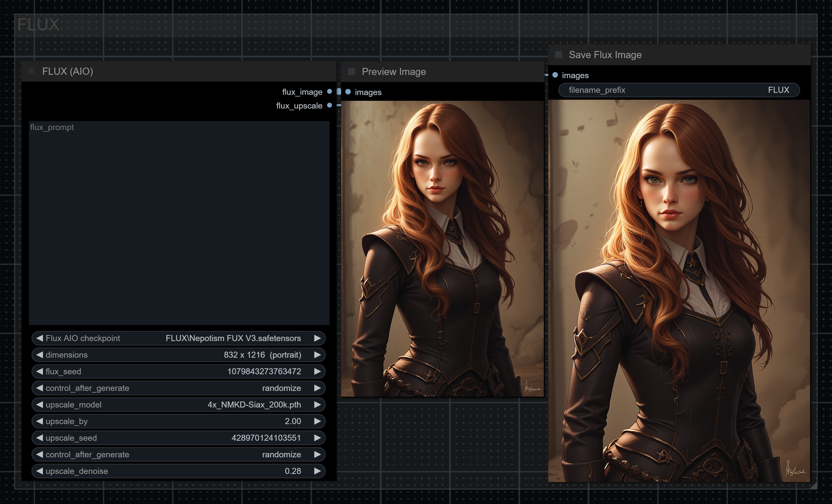Increase upscale_by value with right arrow
This screenshot has height=504, width=832.
317,421
